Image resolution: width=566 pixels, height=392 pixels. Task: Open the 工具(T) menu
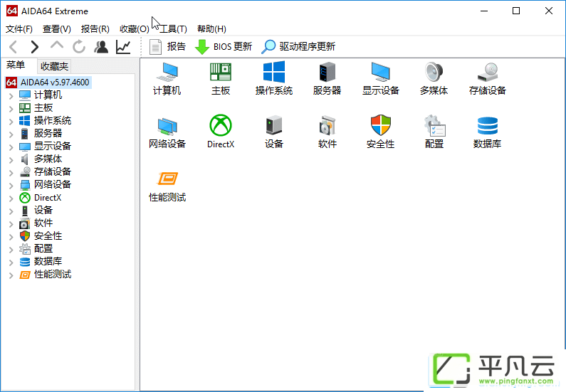point(173,29)
